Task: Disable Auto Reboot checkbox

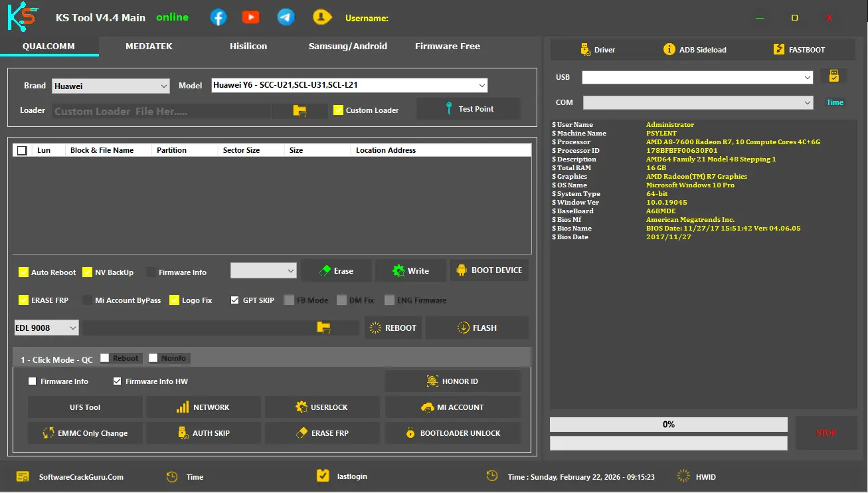Action: tap(23, 272)
